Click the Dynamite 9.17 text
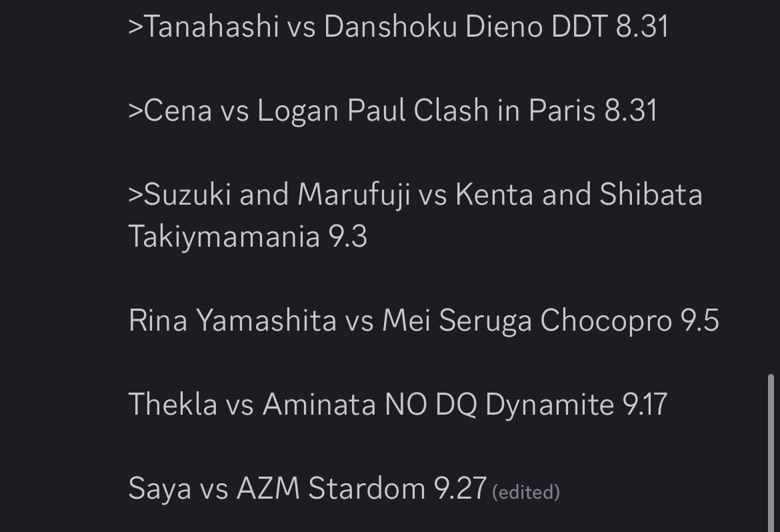Screen dimensions: 780x532 click(x=576, y=405)
